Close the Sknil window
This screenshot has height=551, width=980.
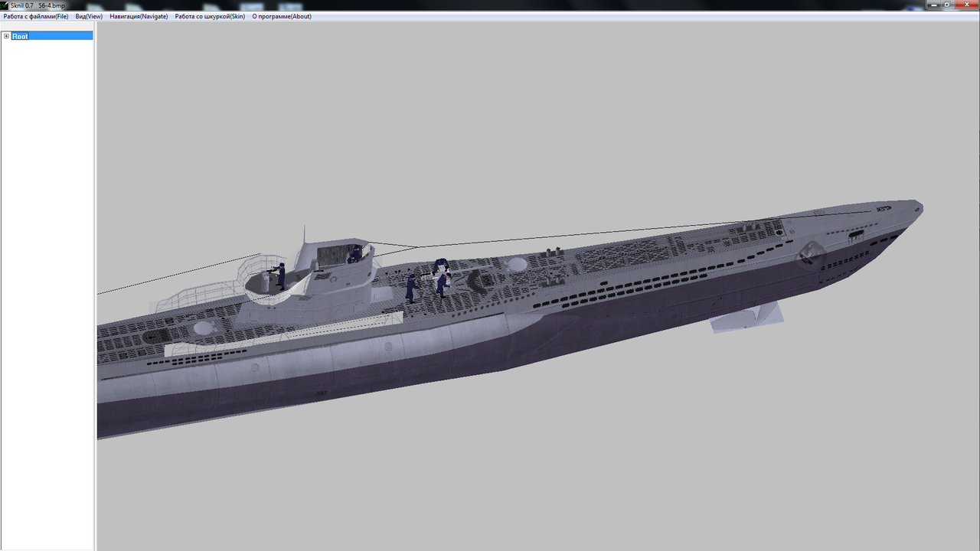(966, 5)
